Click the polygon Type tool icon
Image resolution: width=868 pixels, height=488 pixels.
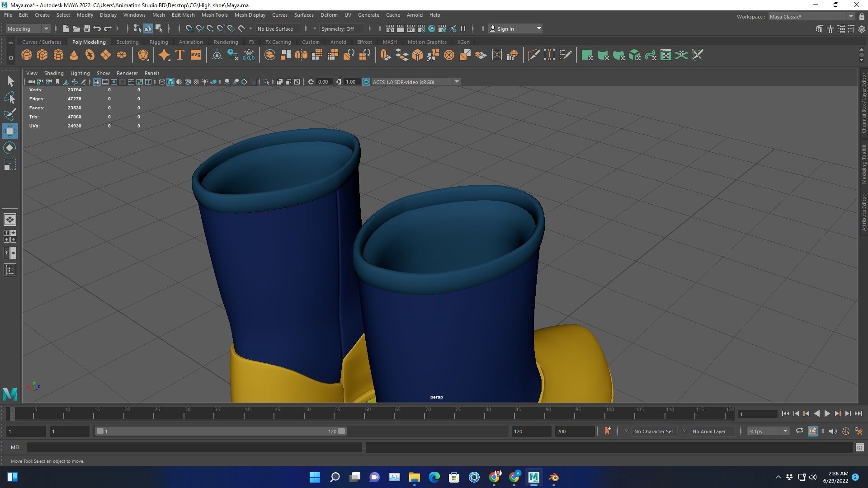coord(180,55)
